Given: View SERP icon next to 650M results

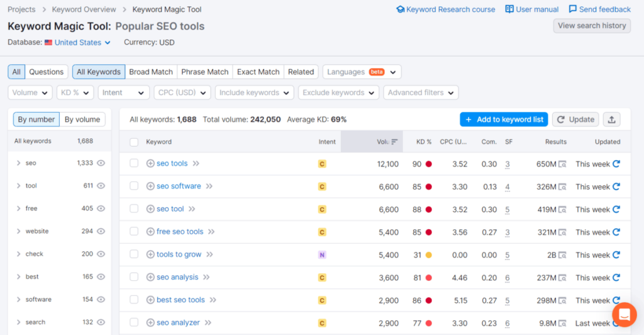Looking at the screenshot, I should (x=562, y=164).
